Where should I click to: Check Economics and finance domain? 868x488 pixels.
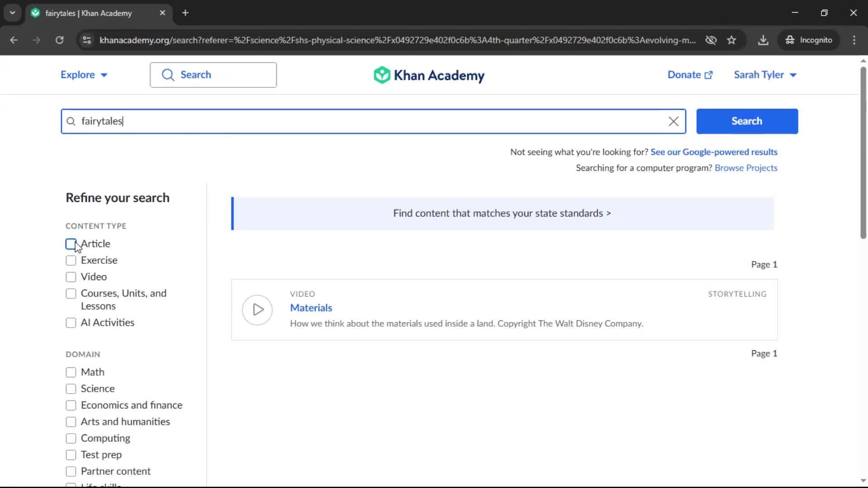point(71,405)
